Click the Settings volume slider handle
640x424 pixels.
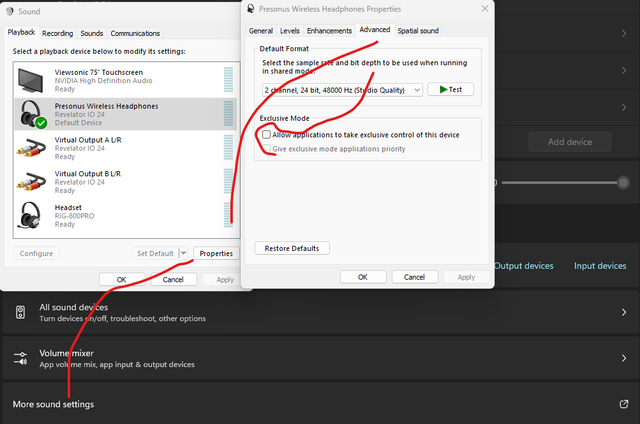[623, 182]
